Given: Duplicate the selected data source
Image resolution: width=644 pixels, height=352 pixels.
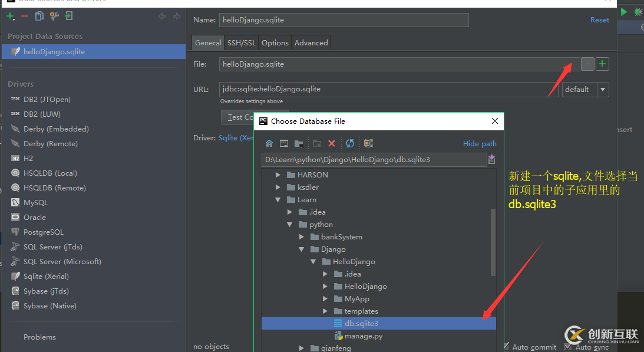Looking at the screenshot, I should tap(39, 16).
